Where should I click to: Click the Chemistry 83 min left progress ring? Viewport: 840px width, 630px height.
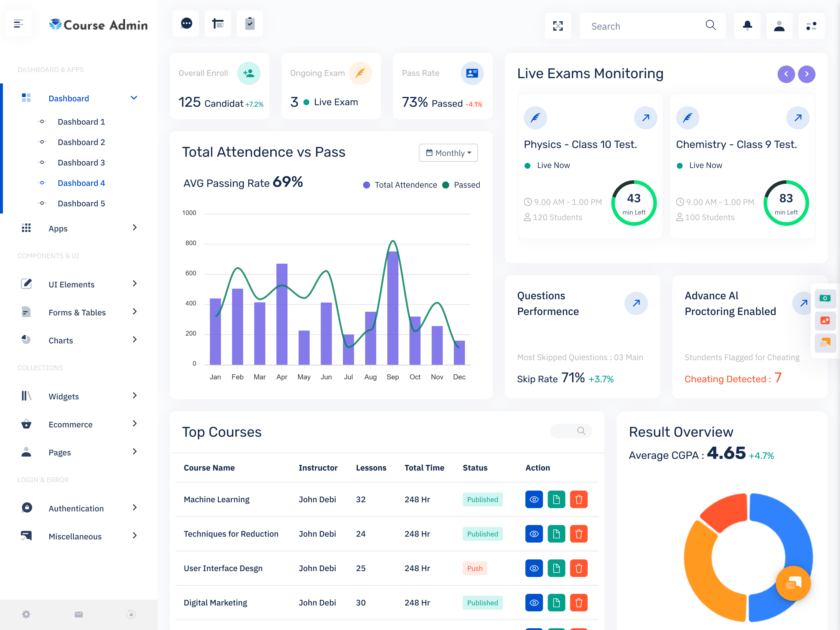pyautogui.click(x=786, y=203)
